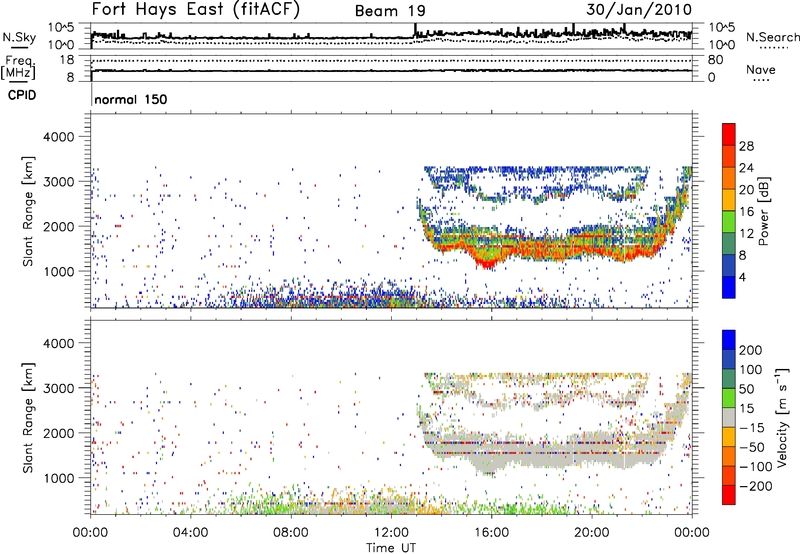The width and height of the screenshot is (800, 554).
Task: Click the 'Velocity [m s-1]' colorbar label
Action: 782,417
